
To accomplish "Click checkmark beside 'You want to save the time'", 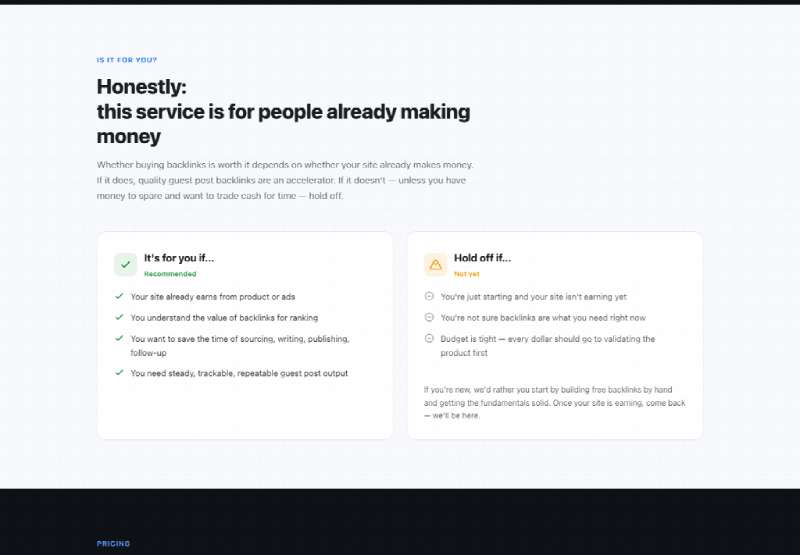I will 119,338.
